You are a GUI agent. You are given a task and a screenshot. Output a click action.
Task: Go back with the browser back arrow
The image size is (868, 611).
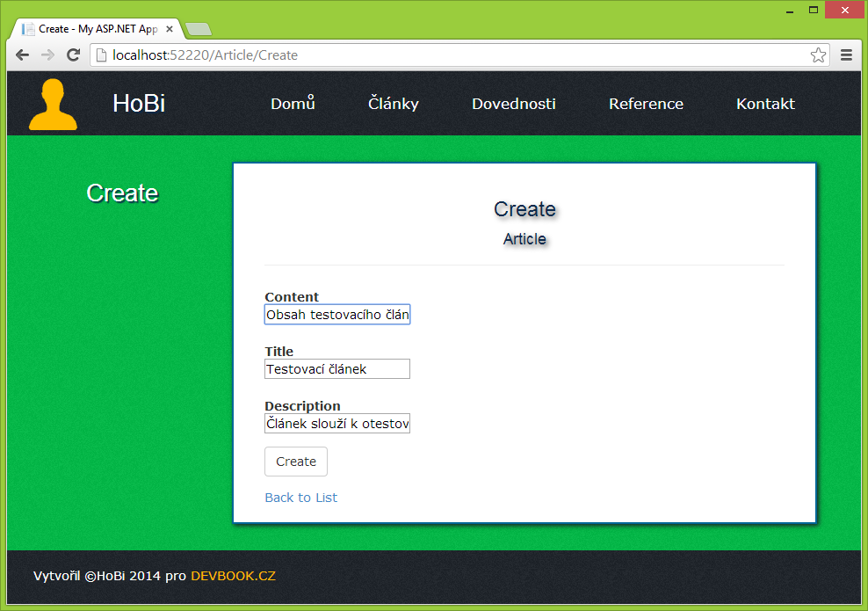coord(22,55)
